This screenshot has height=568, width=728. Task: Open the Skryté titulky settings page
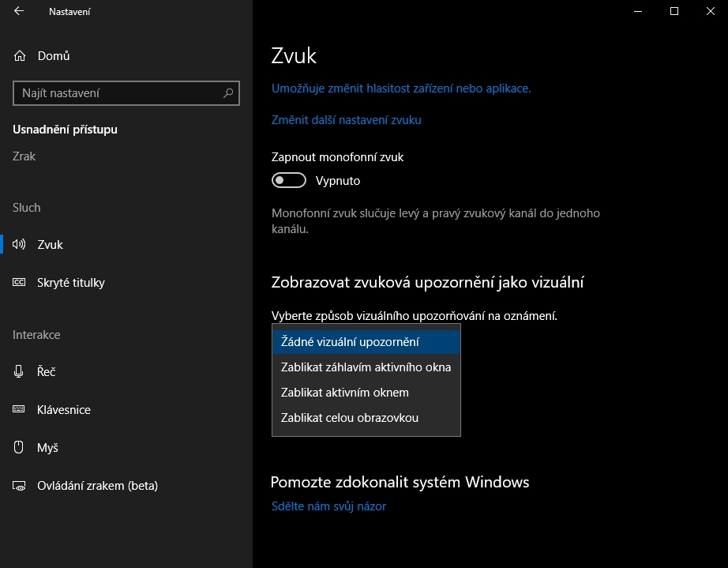(71, 283)
